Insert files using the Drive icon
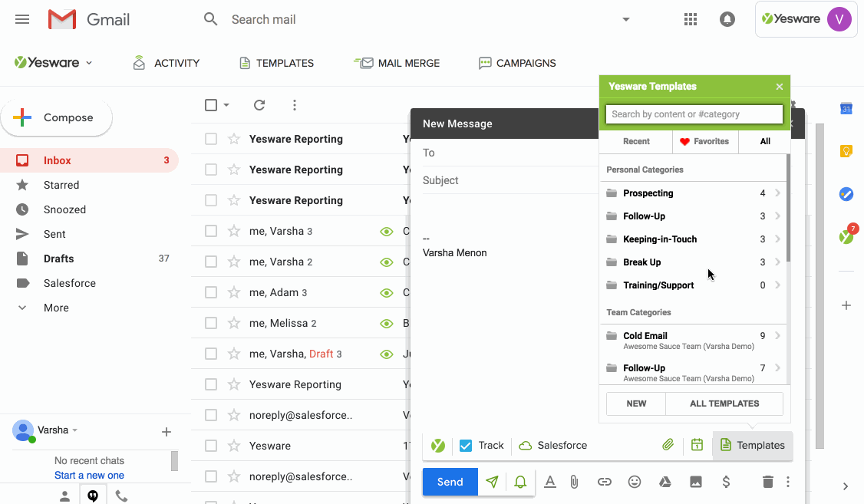This screenshot has width=864, height=504. point(665,482)
